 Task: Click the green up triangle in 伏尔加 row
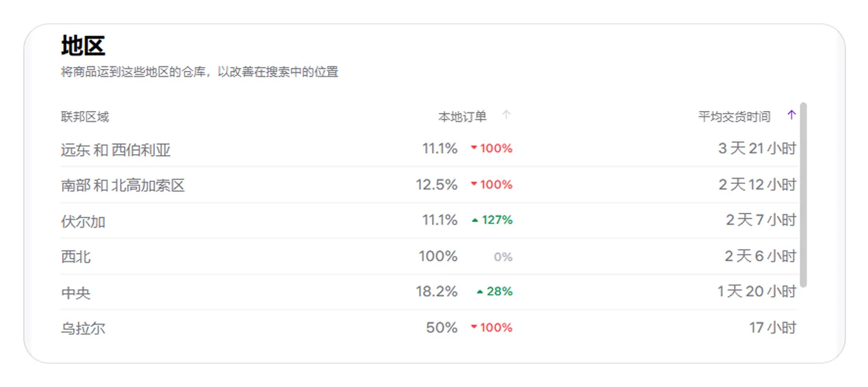coord(475,221)
